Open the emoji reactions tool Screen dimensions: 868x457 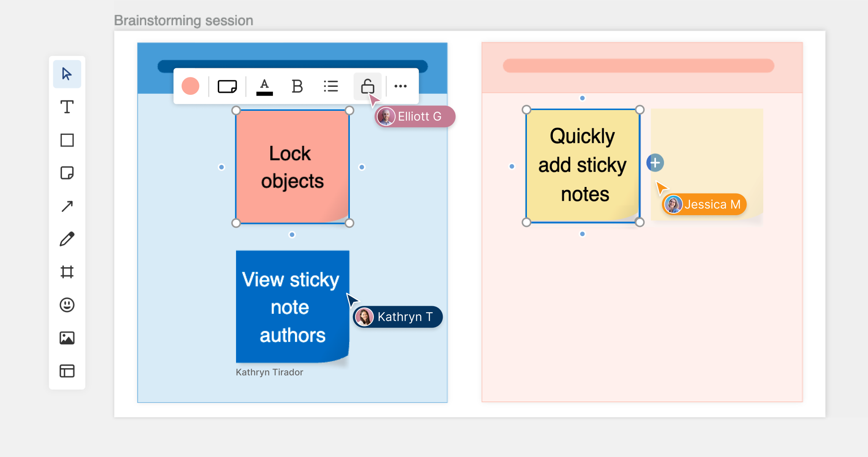(x=67, y=305)
